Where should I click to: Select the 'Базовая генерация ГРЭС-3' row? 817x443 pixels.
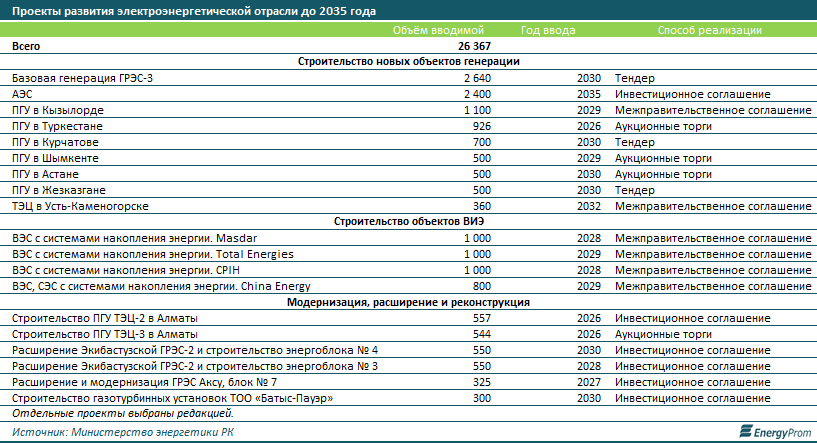(x=83, y=78)
